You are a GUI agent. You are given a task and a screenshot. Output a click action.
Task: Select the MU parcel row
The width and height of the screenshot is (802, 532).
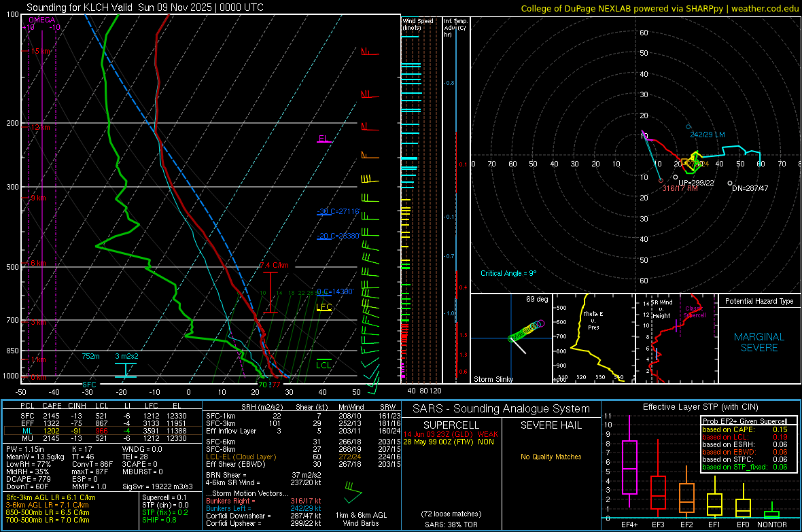point(103,438)
